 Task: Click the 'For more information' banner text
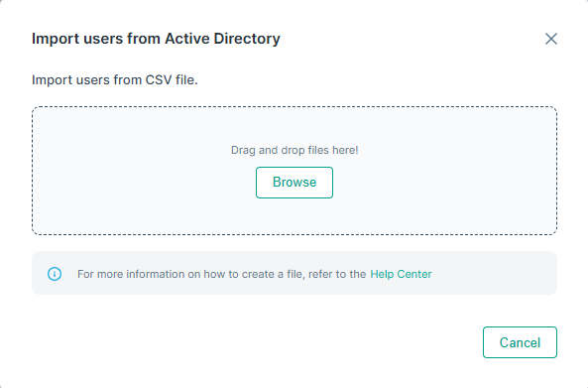tap(221, 274)
